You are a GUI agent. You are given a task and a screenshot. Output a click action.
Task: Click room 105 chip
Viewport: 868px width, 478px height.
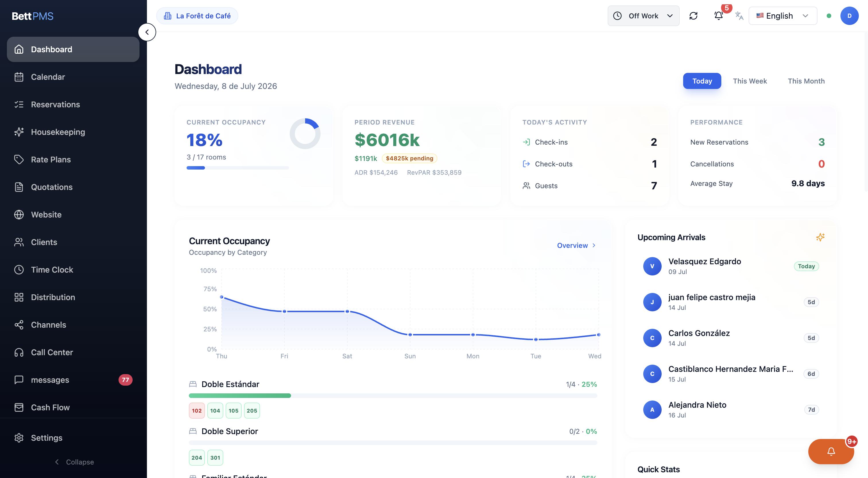pos(234,411)
